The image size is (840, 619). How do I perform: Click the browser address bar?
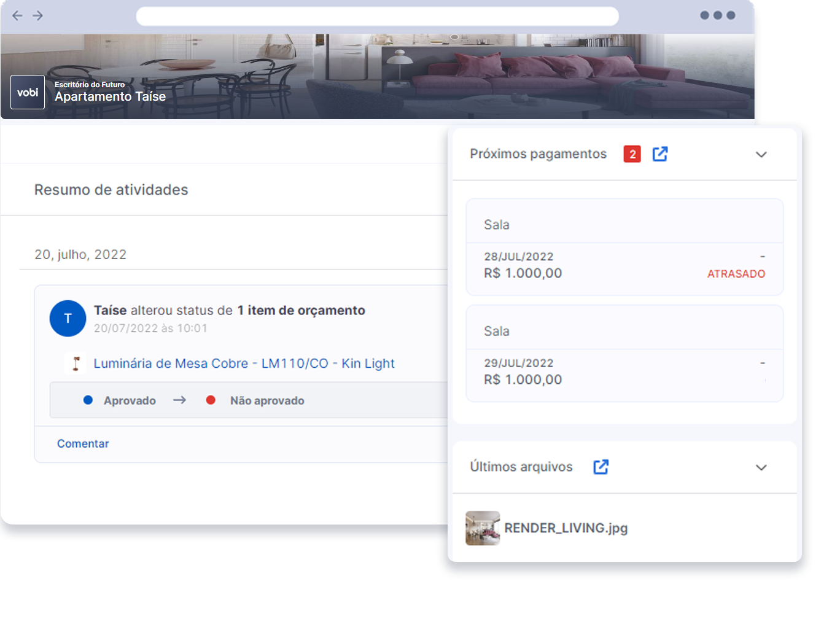[377, 17]
